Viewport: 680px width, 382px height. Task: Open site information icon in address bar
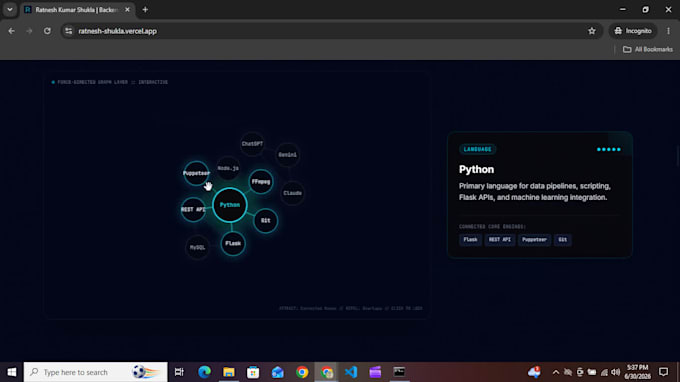click(x=69, y=31)
